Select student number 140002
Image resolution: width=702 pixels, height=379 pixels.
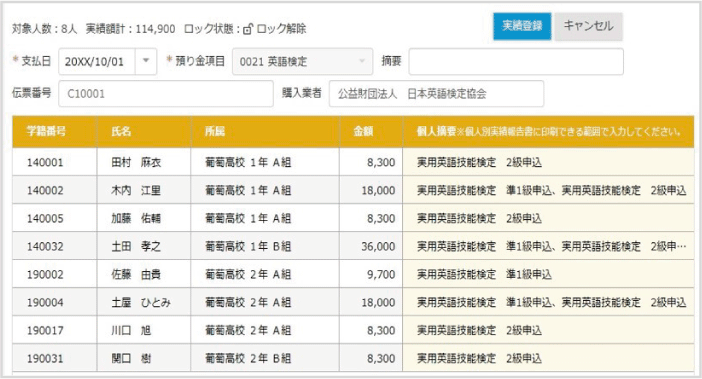pyautogui.click(x=45, y=191)
